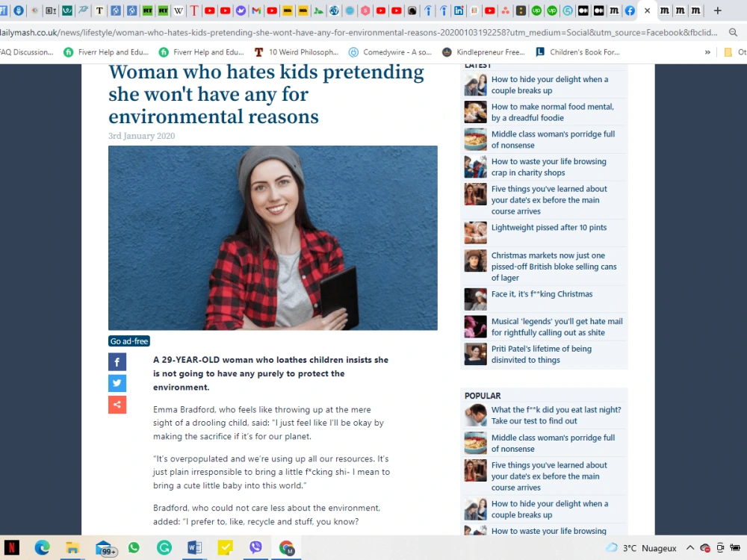Show hidden system tray icons
Screen dimensions: 747x560
point(689,547)
